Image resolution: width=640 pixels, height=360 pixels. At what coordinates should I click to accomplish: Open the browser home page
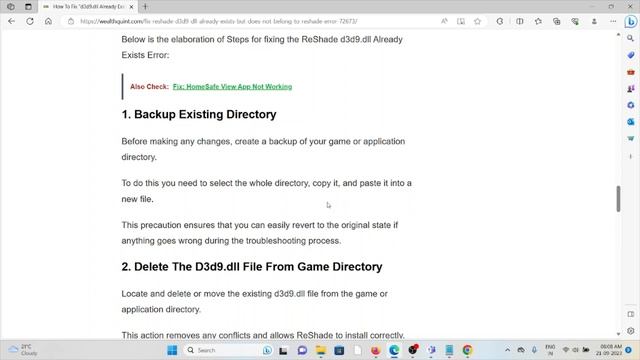click(48, 21)
